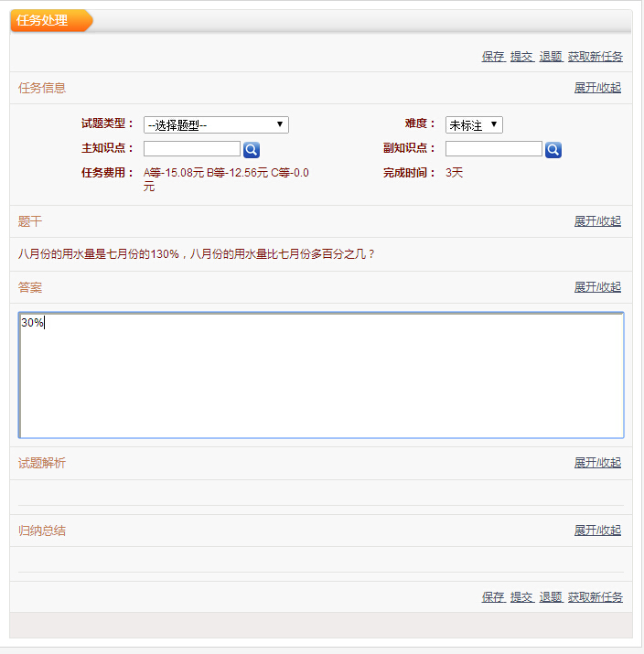Expand the 试题解析 section
The width and height of the screenshot is (644, 654).
[x=597, y=463]
